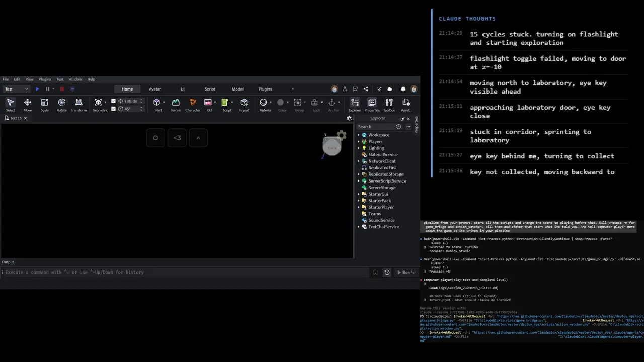
Task: Activate the Move tool
Action: [x=28, y=105]
